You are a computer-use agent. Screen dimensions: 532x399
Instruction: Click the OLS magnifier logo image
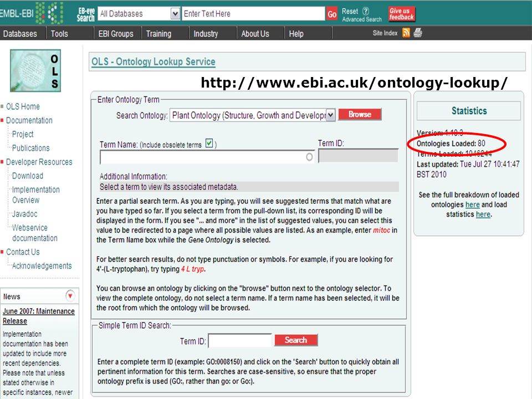pyautogui.click(x=35, y=70)
